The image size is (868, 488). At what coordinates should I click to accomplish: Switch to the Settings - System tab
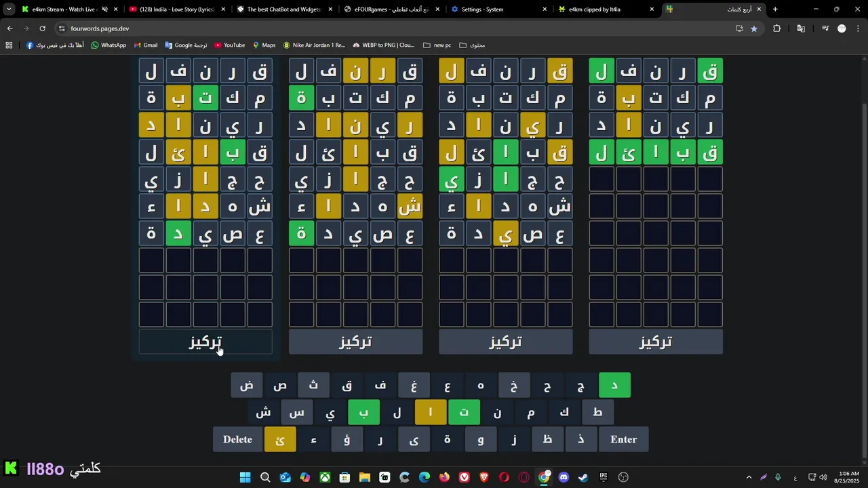click(x=499, y=9)
